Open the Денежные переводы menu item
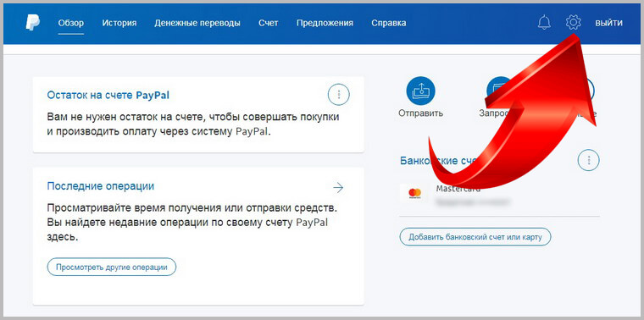The image size is (644, 320). [x=197, y=23]
